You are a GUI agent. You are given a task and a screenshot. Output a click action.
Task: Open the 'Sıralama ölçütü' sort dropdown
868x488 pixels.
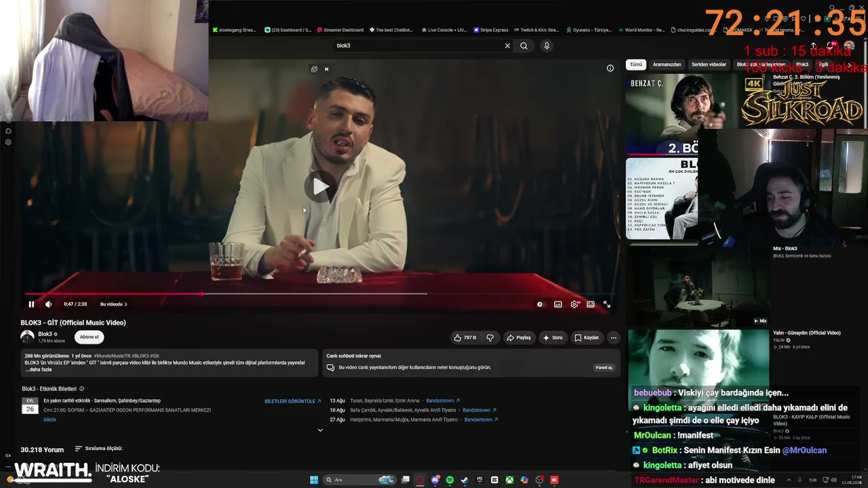tap(98, 449)
